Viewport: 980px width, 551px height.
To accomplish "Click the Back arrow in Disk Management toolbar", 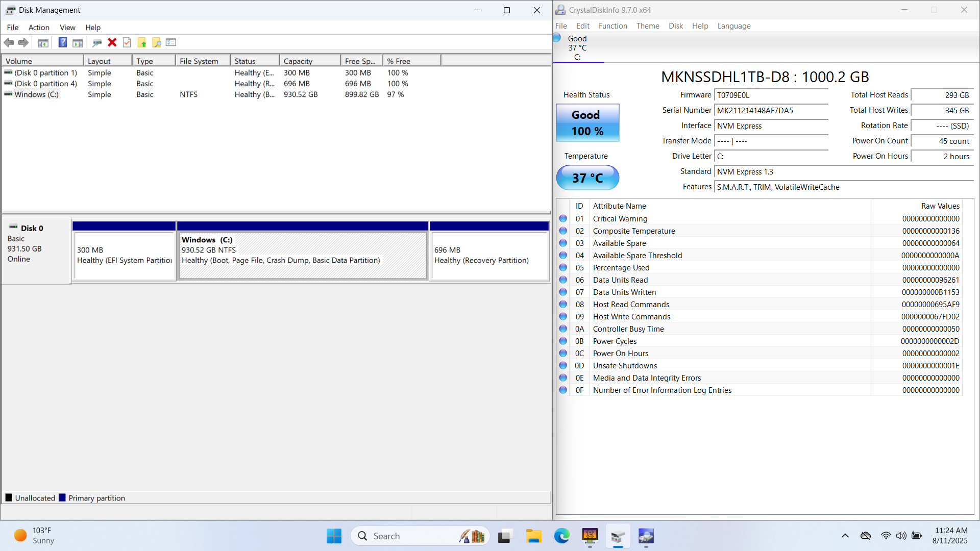I will click(9, 42).
